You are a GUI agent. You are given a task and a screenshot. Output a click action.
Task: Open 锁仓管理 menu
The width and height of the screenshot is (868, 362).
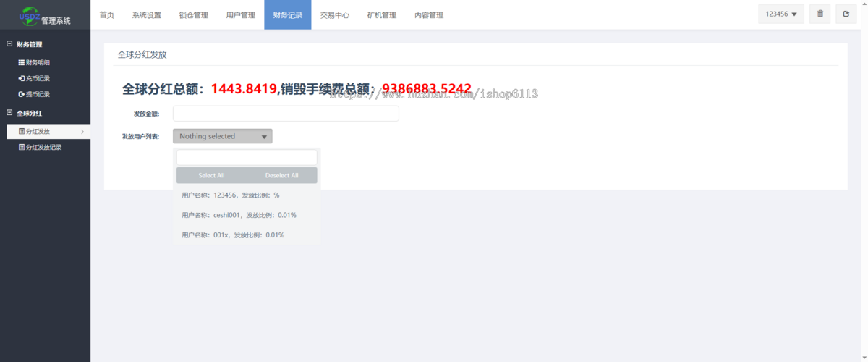tap(194, 14)
